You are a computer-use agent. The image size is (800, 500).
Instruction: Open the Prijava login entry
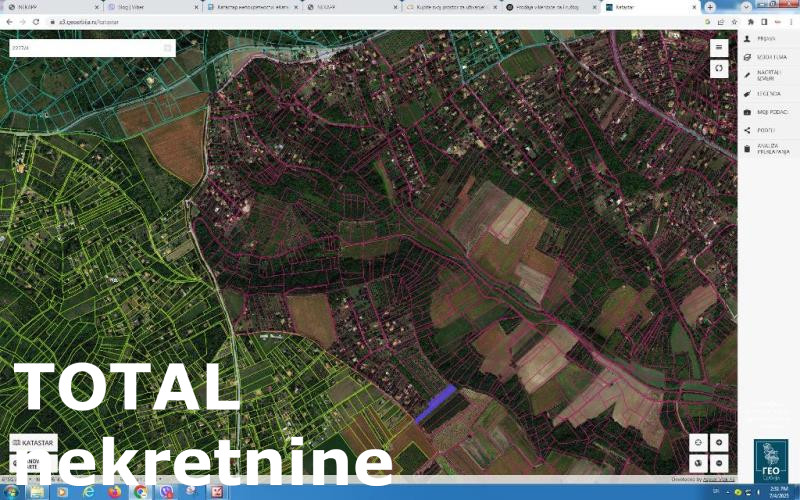point(768,39)
